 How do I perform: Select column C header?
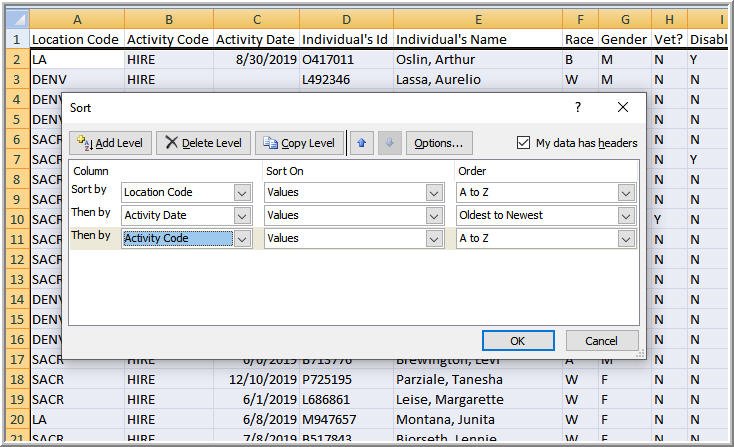257,19
